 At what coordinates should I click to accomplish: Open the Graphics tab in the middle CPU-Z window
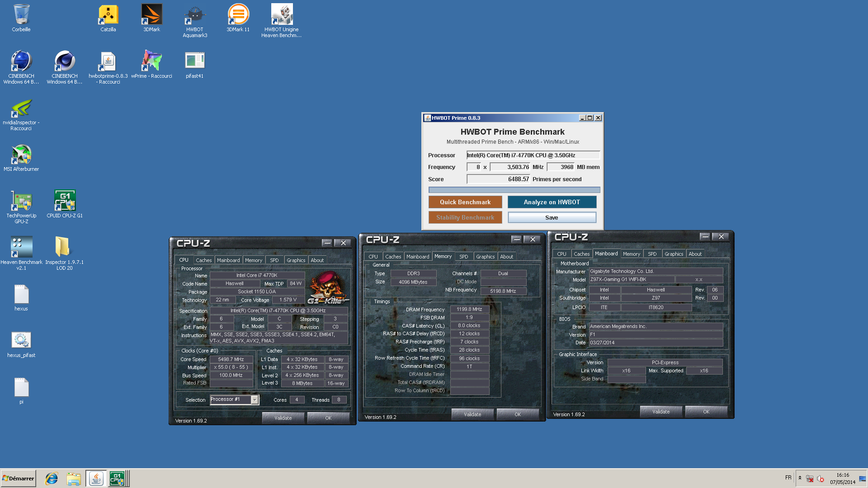tap(486, 257)
